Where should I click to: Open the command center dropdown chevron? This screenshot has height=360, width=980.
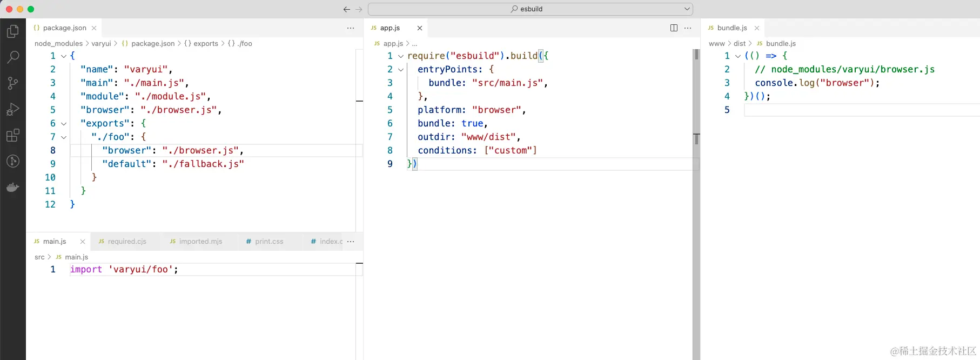click(687, 9)
